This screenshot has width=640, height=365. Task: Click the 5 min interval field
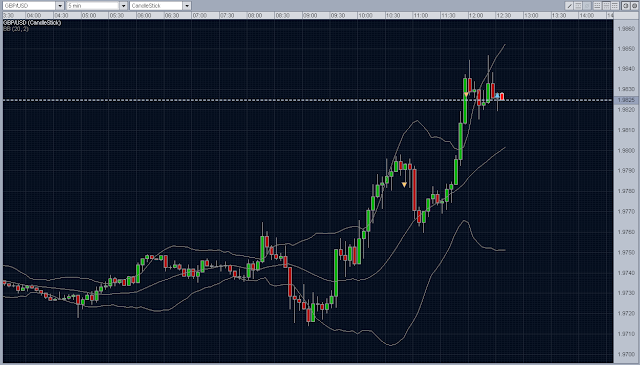click(93, 6)
